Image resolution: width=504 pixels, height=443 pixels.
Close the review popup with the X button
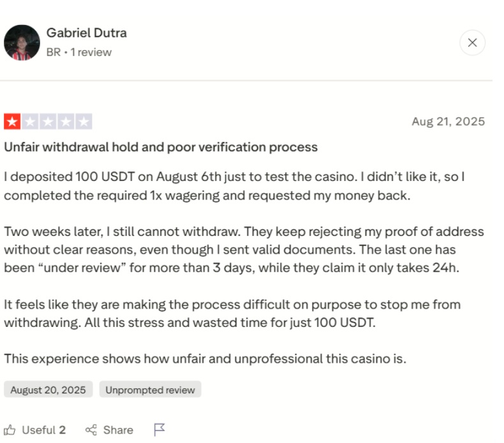[x=472, y=43]
